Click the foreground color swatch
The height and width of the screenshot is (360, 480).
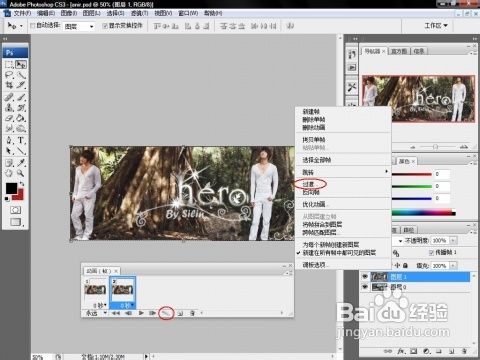(x=11, y=188)
